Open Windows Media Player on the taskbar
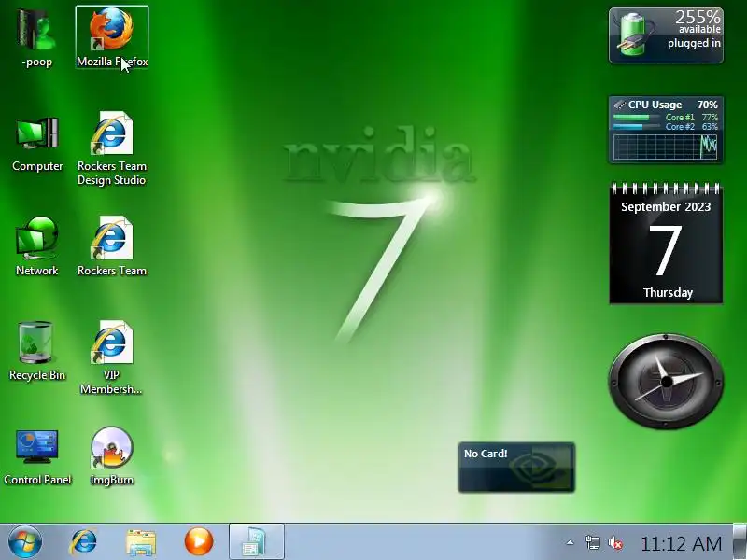 (199, 542)
